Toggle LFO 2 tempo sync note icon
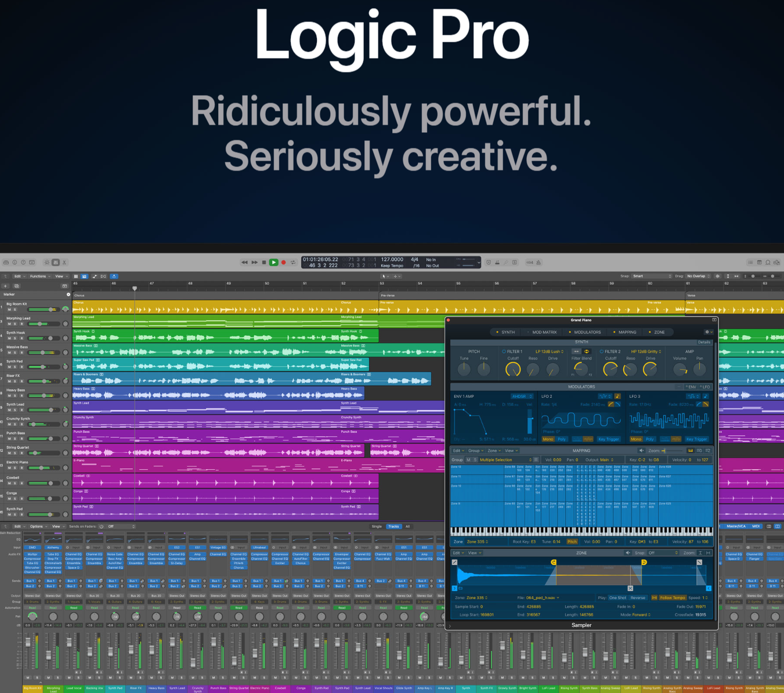The height and width of the screenshot is (693, 784). (617, 397)
